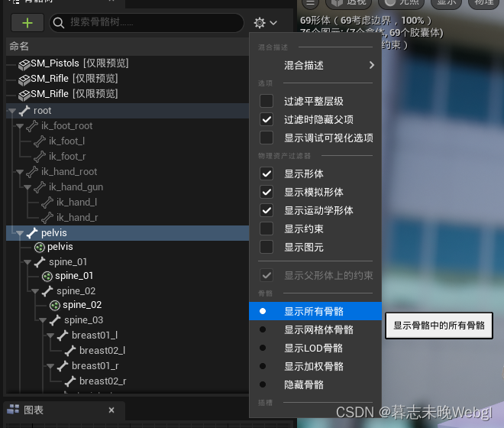
Task: Uncheck 显示形体 checkbox
Action: tap(267, 173)
